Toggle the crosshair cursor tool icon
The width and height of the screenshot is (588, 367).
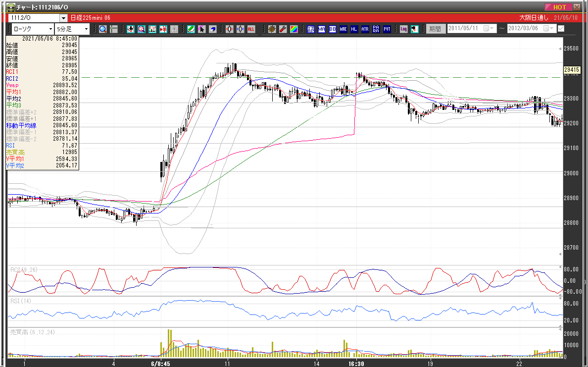(114, 29)
